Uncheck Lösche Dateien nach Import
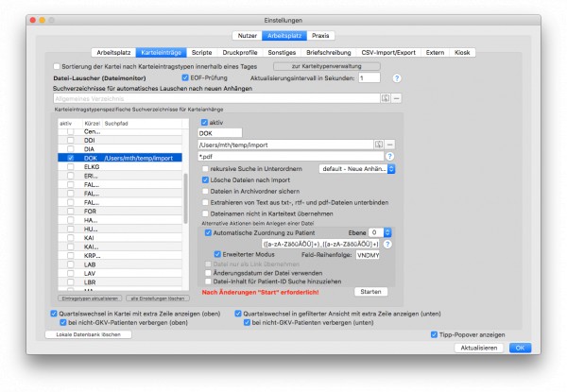This screenshot has height=392, width=567. (205, 179)
